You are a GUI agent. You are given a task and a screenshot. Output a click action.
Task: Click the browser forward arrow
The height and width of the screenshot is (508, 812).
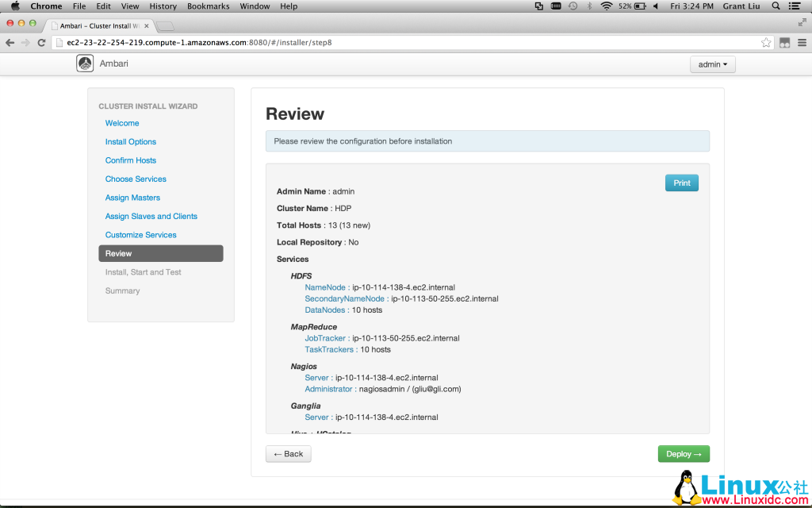[x=25, y=42]
